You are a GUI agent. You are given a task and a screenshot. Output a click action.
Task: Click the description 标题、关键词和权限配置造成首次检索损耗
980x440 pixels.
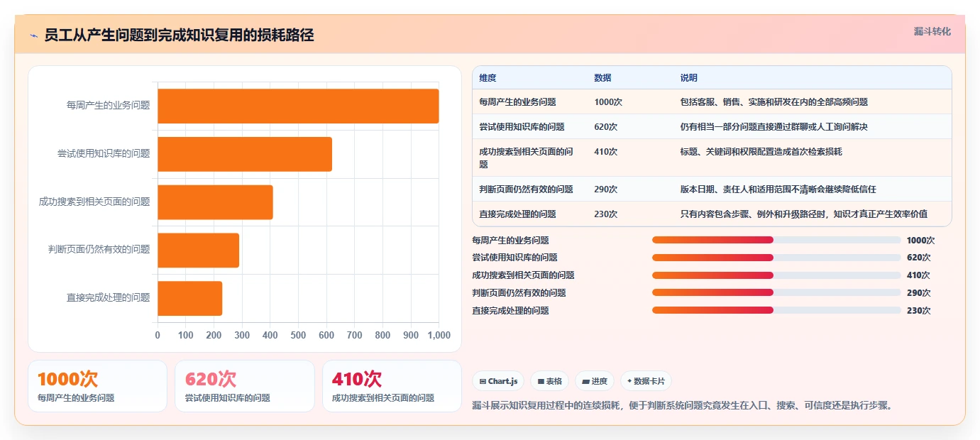(x=761, y=152)
